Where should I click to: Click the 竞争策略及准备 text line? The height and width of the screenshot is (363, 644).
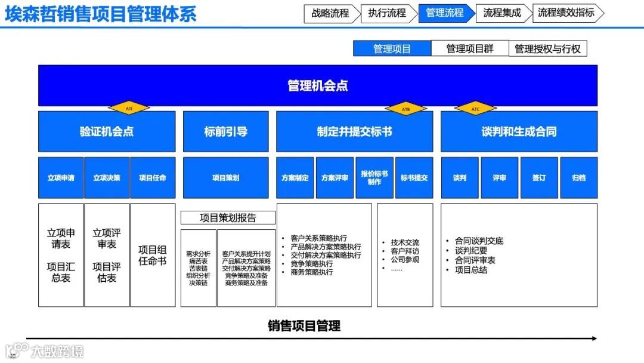246,275
